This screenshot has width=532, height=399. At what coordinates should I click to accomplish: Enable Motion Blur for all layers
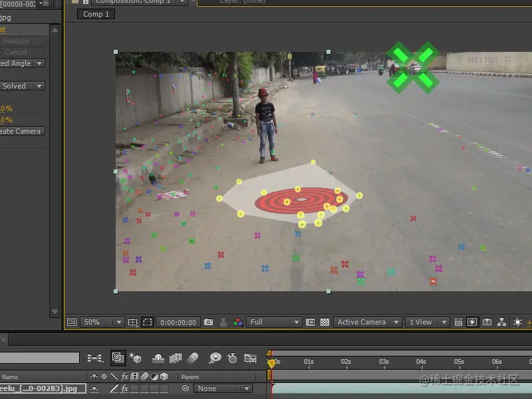coord(192,358)
